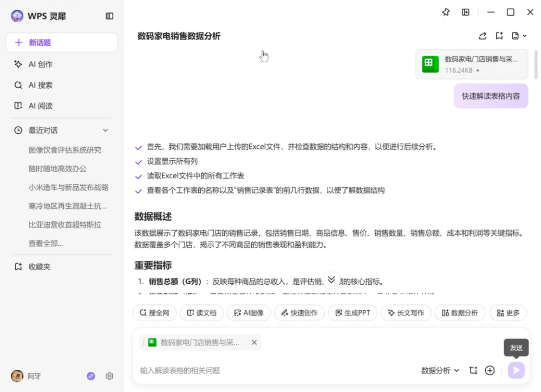Open conversation 随时随地高效办公

pyautogui.click(x=57, y=168)
